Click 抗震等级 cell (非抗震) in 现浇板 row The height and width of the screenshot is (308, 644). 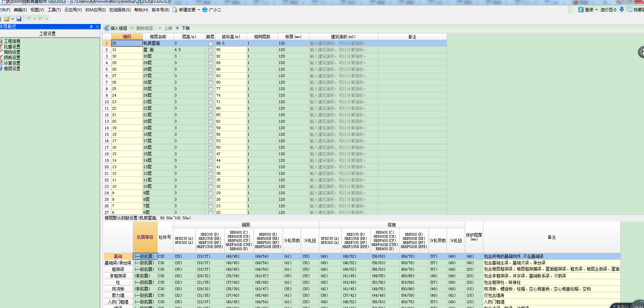point(145,289)
